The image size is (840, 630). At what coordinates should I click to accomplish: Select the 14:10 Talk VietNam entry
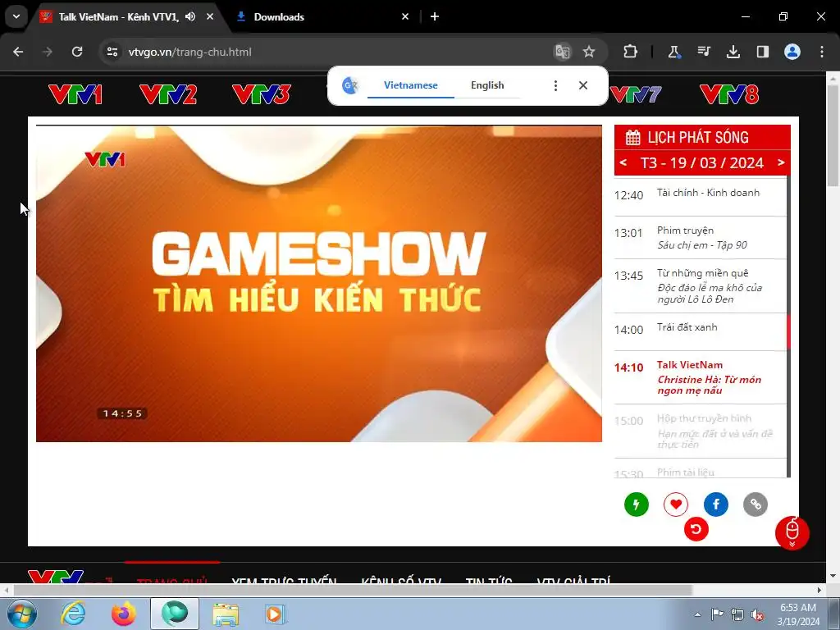click(x=701, y=377)
